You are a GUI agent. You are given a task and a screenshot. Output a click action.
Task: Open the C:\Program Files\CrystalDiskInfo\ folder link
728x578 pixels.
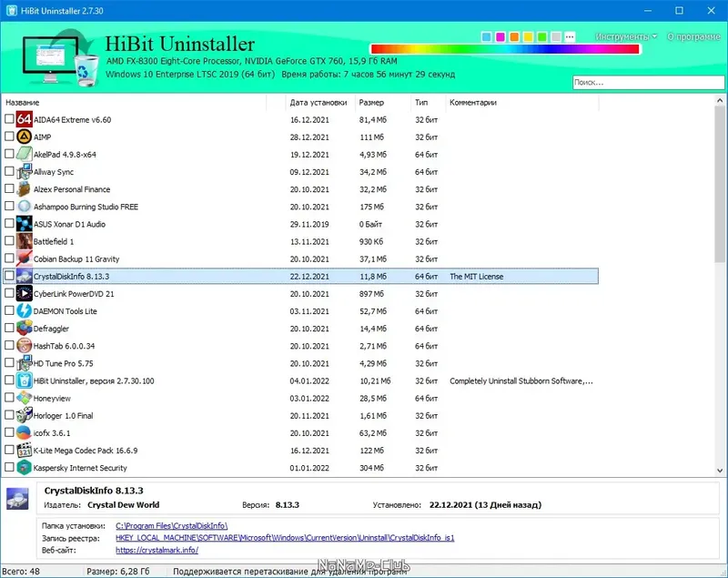click(x=172, y=526)
